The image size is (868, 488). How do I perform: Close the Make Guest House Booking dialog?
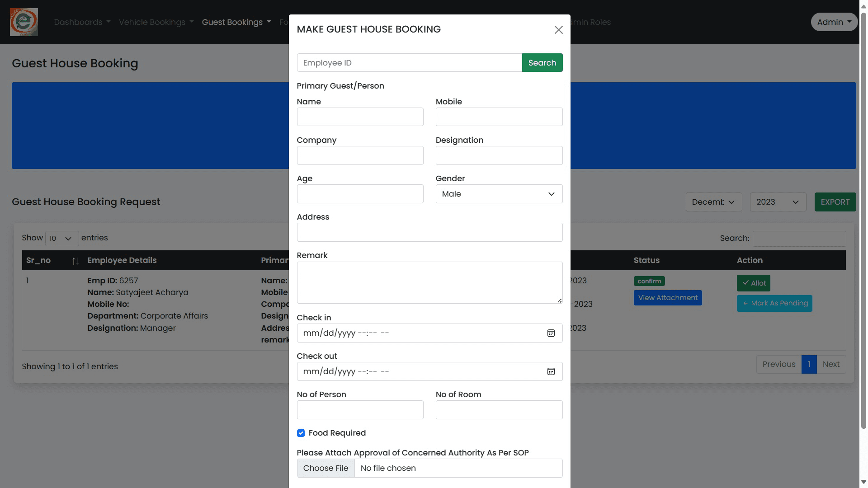558,29
